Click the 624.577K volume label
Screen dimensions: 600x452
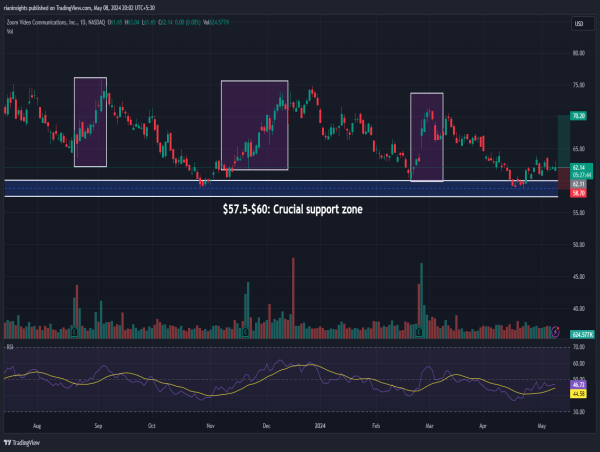[582, 335]
